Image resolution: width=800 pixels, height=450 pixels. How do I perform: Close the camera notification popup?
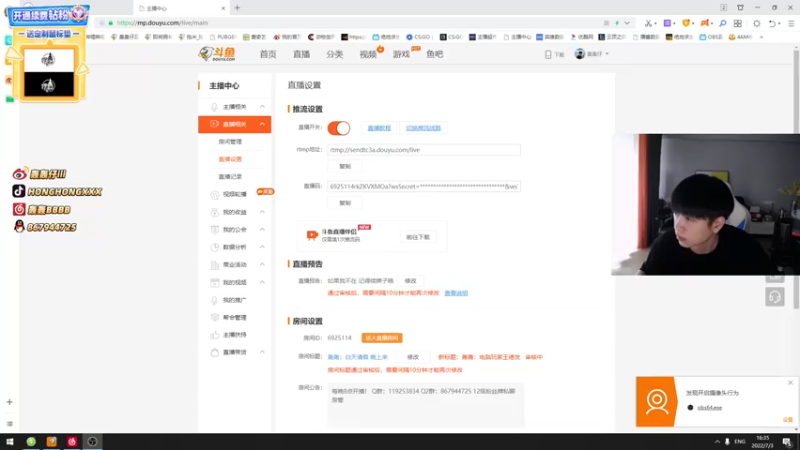[x=790, y=383]
